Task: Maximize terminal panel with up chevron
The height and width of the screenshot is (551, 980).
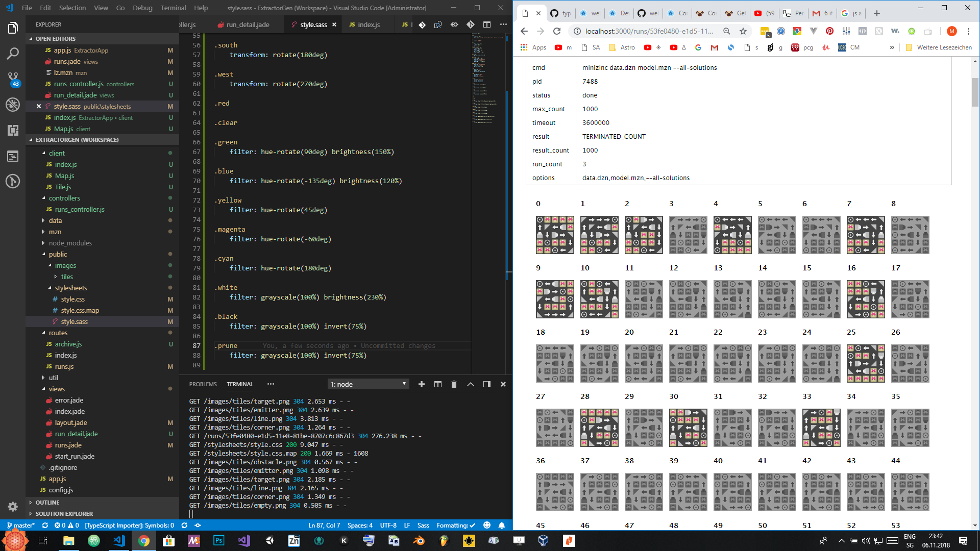Action: click(471, 384)
